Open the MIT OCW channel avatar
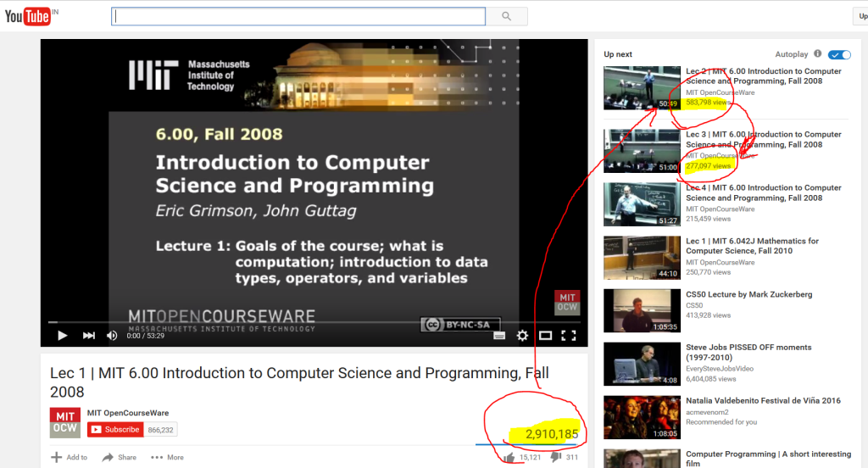 point(64,422)
